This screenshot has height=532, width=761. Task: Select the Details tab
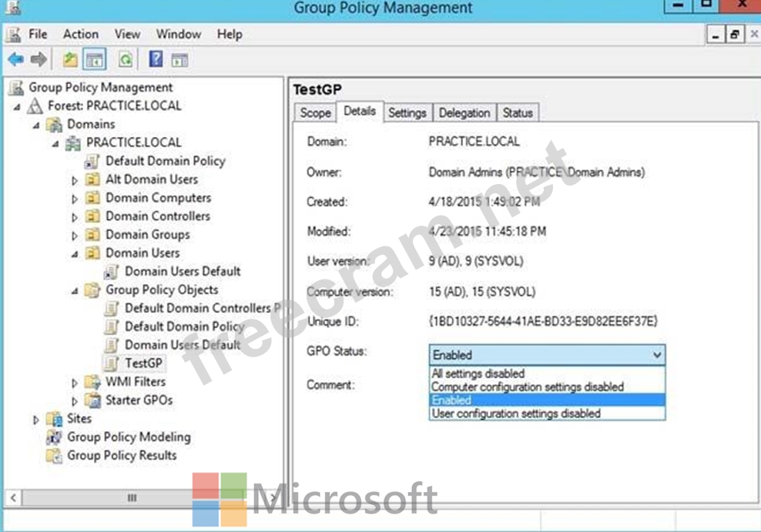point(360,112)
